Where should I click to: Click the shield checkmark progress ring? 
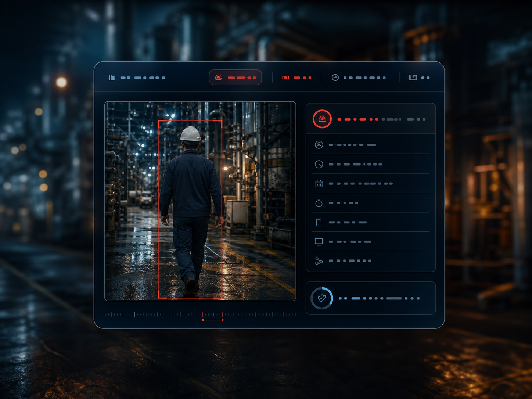(x=322, y=298)
